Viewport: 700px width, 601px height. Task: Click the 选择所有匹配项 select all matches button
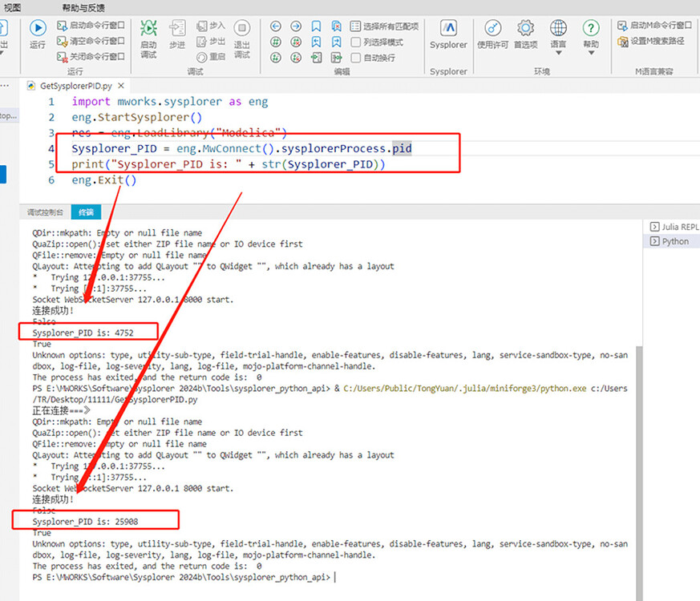pyautogui.click(x=384, y=26)
